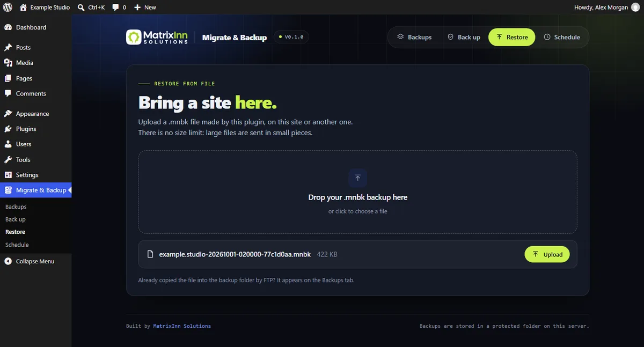Click the Migrate & Backup header title
The height and width of the screenshot is (347, 644).
tap(235, 38)
